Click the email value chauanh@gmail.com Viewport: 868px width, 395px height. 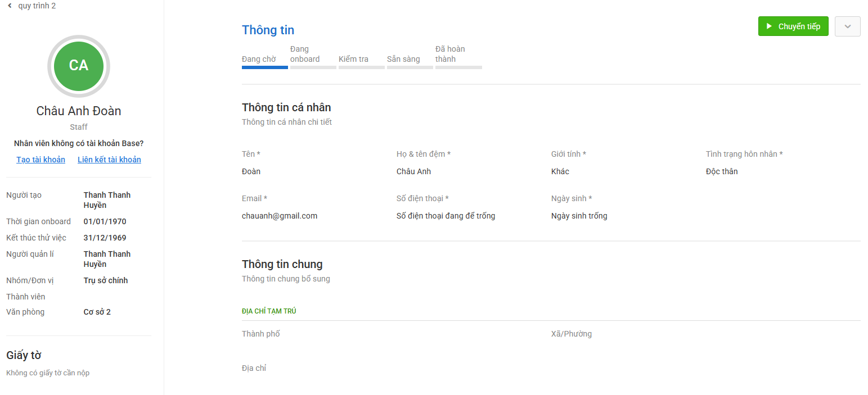280,216
